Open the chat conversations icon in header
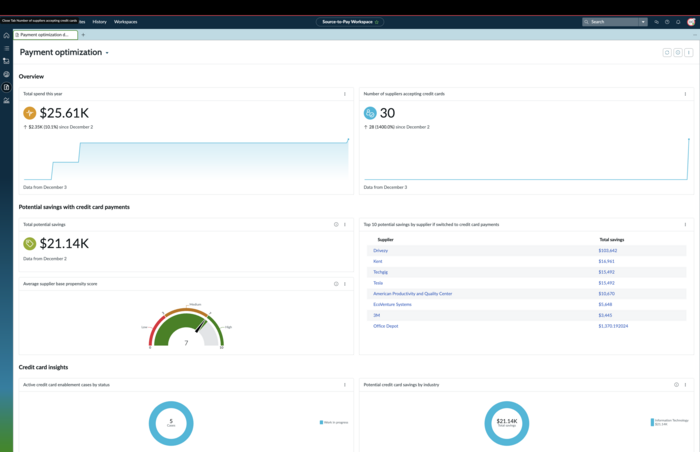This screenshot has width=700, height=452. pyautogui.click(x=656, y=22)
